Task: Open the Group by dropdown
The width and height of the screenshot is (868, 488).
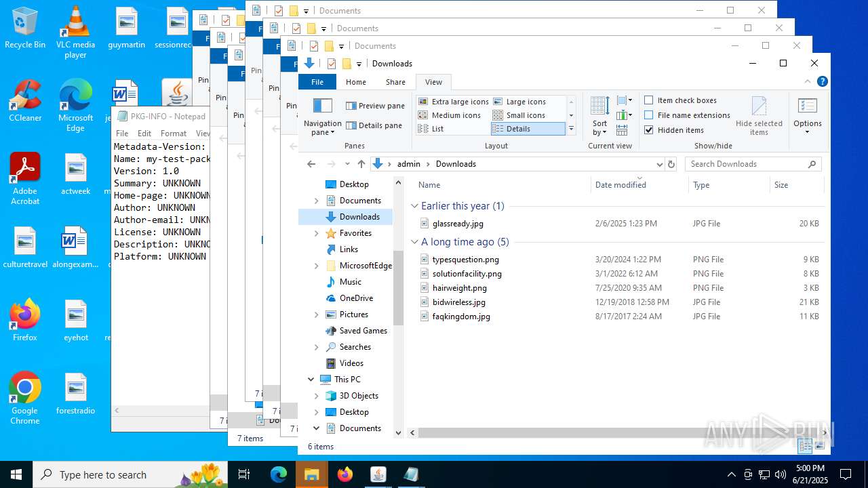Action: (x=625, y=101)
